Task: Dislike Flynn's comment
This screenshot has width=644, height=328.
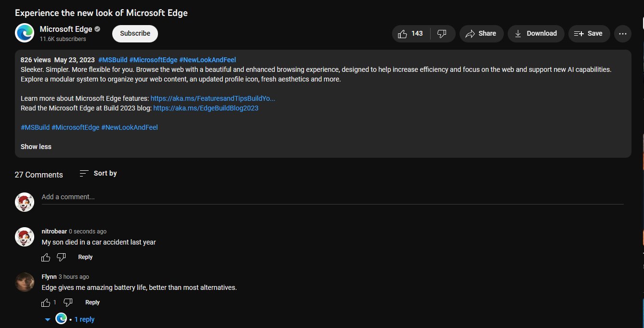Action: click(x=68, y=303)
